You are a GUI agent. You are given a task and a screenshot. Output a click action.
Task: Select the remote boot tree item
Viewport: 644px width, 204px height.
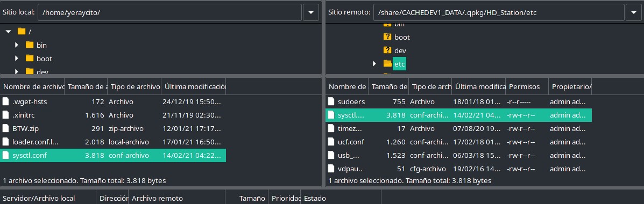pyautogui.click(x=402, y=37)
